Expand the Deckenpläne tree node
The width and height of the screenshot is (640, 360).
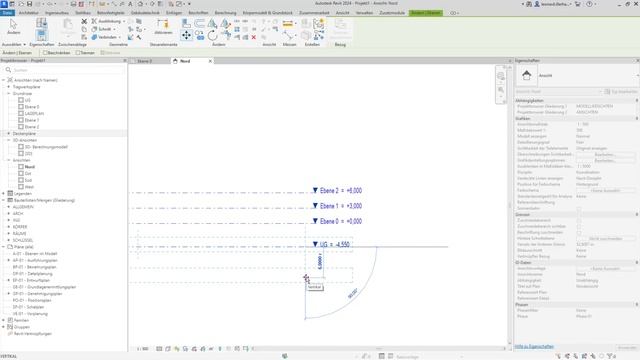tap(9, 133)
